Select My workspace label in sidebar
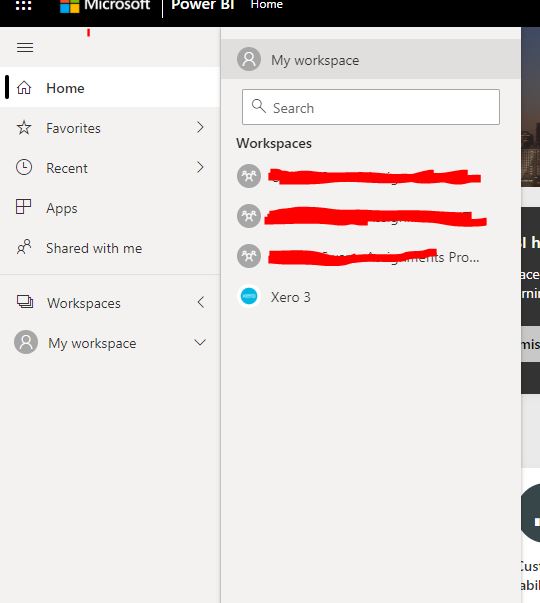Screen dimensions: 540x603 click(92, 343)
